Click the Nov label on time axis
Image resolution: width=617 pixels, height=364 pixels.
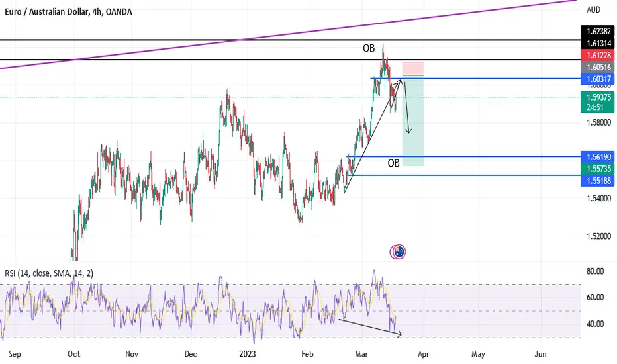[x=132, y=354]
